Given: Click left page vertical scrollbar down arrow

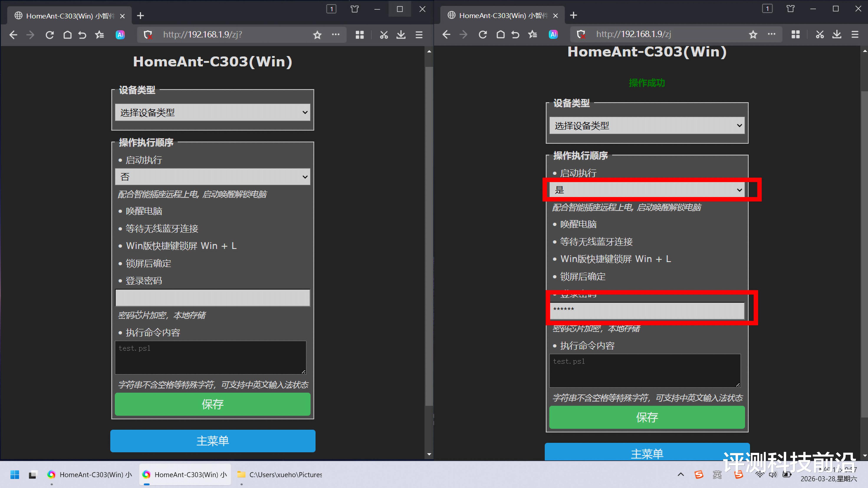Looking at the screenshot, I should pos(429,454).
